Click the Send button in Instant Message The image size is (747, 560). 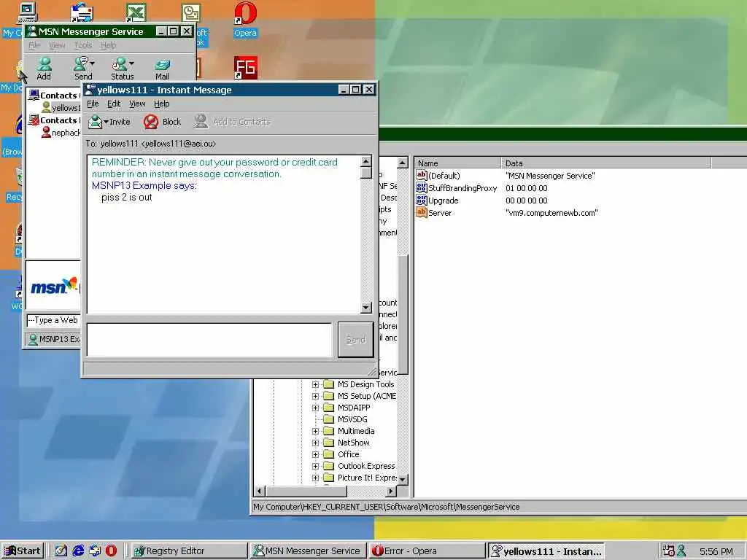355,340
